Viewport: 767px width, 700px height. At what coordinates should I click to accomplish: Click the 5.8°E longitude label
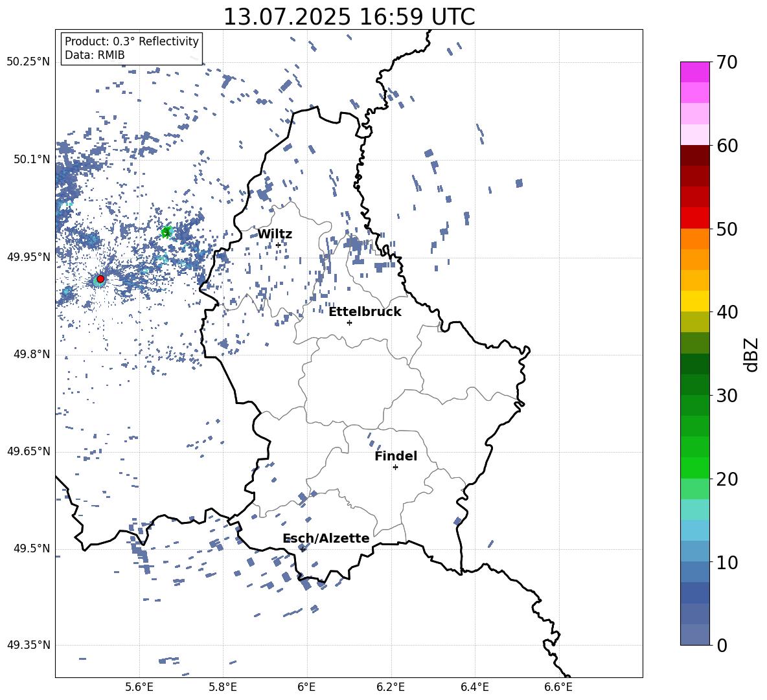(x=223, y=688)
